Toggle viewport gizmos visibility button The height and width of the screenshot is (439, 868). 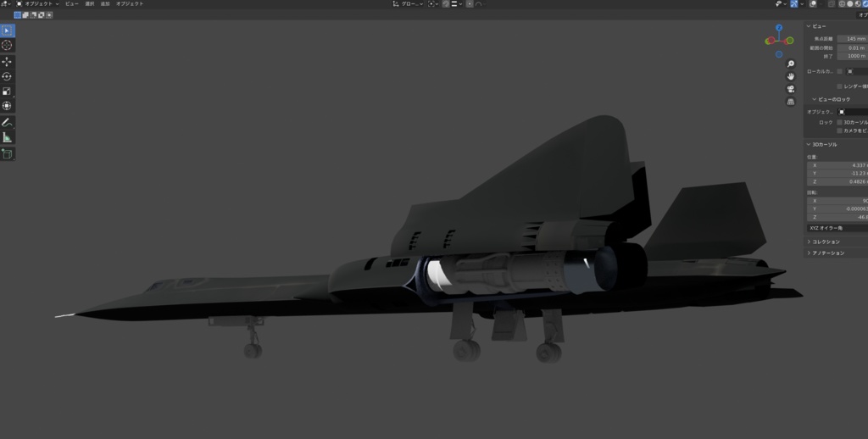pyautogui.click(x=793, y=4)
